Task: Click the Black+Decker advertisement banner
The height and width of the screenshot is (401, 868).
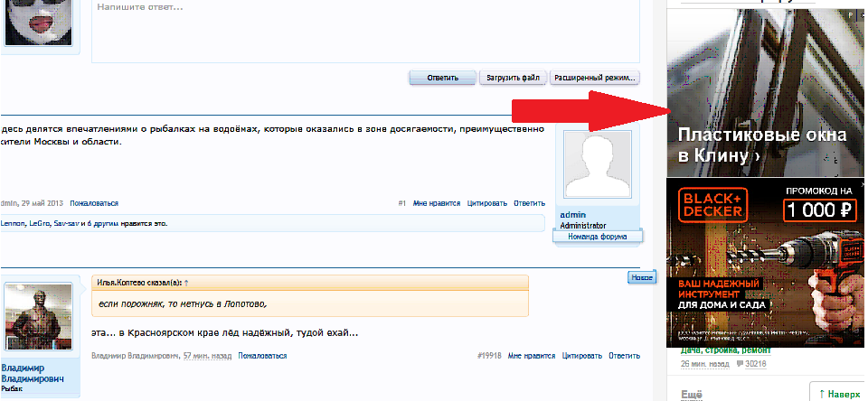Action: coord(766,262)
